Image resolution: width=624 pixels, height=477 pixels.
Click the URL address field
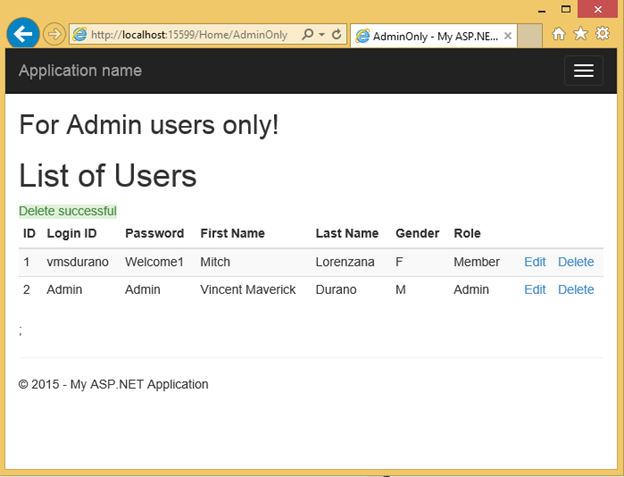(x=190, y=34)
